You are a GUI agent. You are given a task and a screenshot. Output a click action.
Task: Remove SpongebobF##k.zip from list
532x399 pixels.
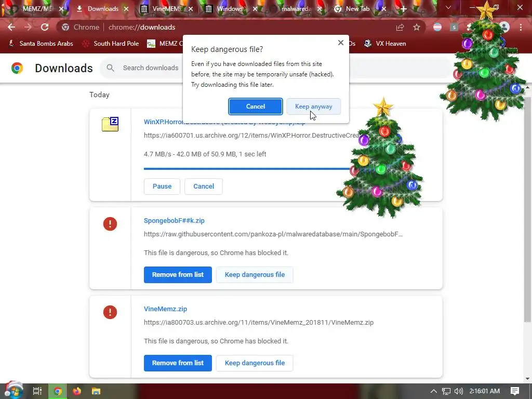coord(178,275)
